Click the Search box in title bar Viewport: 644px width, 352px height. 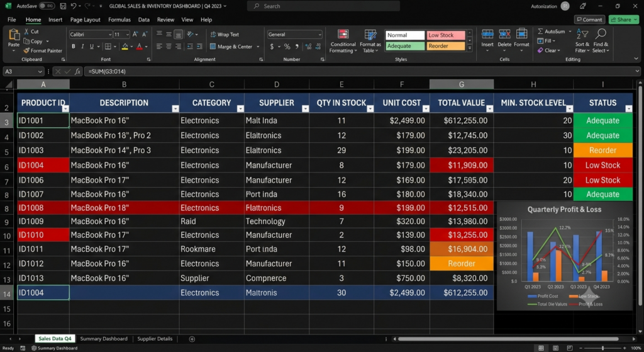[x=323, y=6]
